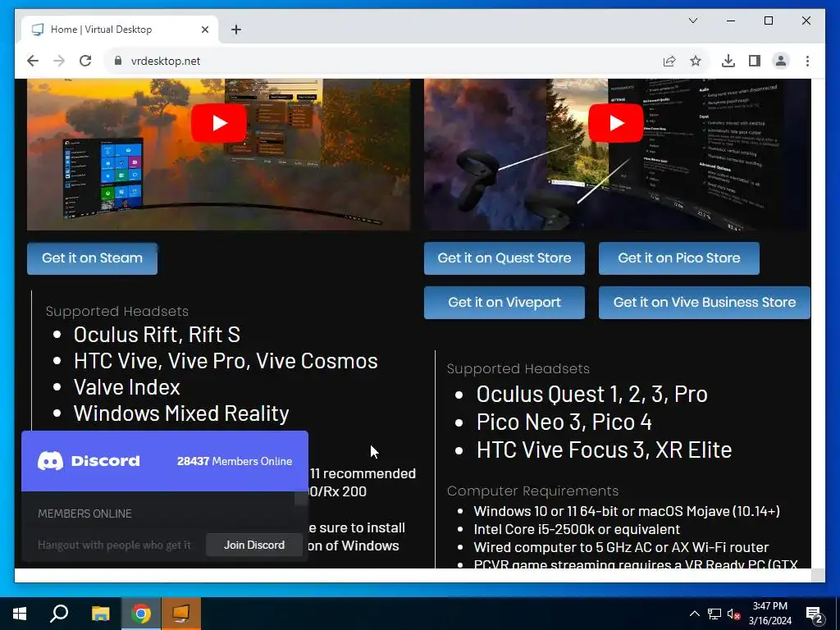Image resolution: width=840 pixels, height=630 pixels.
Task: Click HTC Vive, Vive Pro, Vive Cosmos
Action: click(x=226, y=361)
